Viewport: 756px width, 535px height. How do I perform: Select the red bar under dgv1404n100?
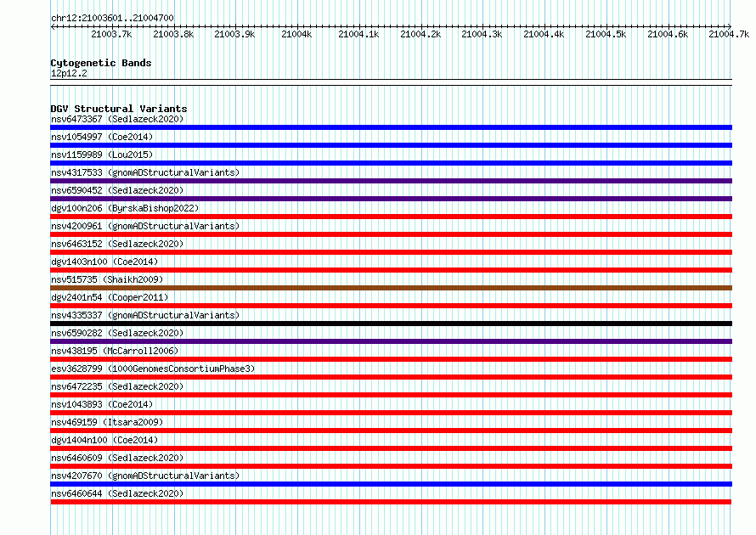click(391, 448)
